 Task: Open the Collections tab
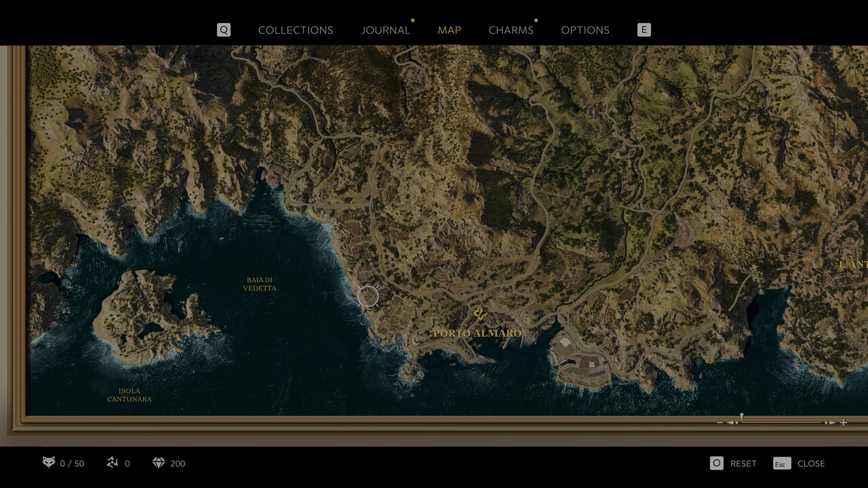click(x=296, y=30)
